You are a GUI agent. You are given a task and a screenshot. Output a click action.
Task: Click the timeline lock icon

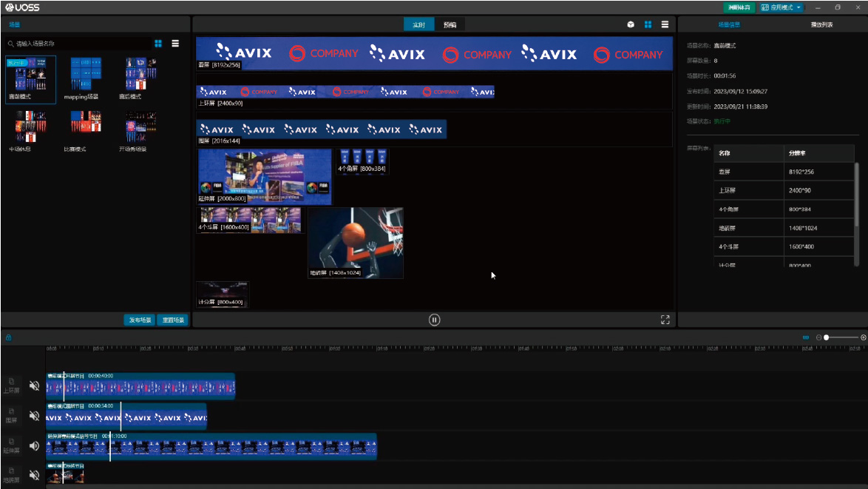[8, 337]
